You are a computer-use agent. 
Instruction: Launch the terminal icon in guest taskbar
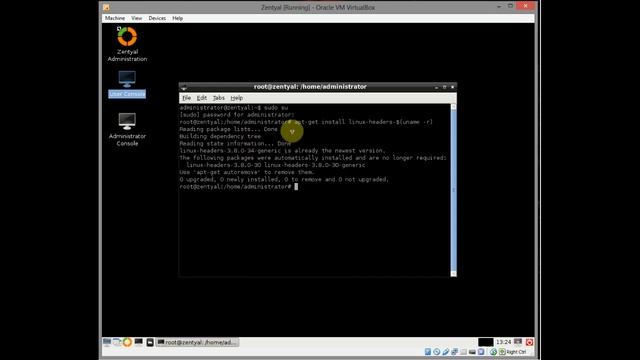(139, 342)
